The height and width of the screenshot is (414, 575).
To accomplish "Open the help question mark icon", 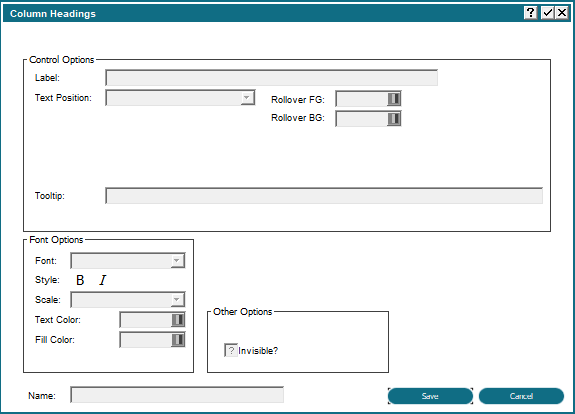I will coord(530,13).
